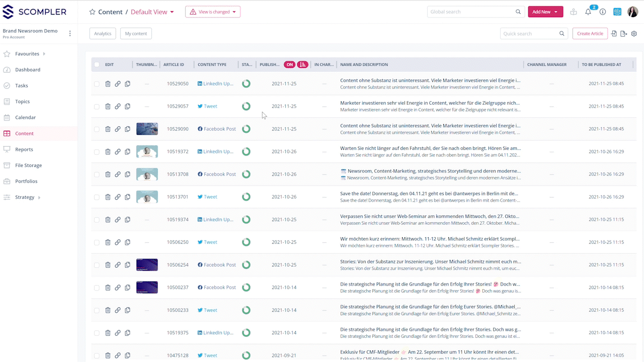644x362 pixels.
Task: Click the Create Article button
Action: (590, 33)
